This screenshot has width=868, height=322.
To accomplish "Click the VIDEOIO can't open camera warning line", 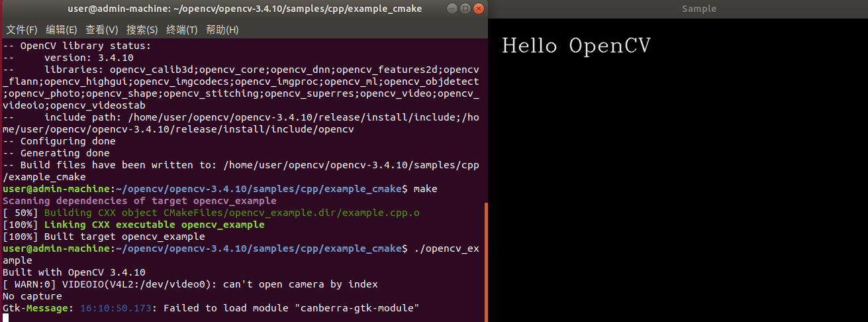I will [x=191, y=284].
